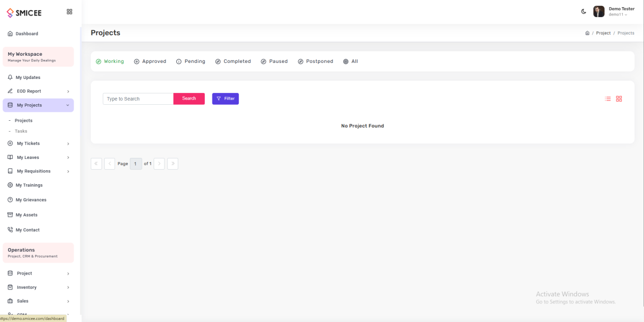Expand My Requisitions chevron
Image resolution: width=644 pixels, height=322 pixels.
68,171
